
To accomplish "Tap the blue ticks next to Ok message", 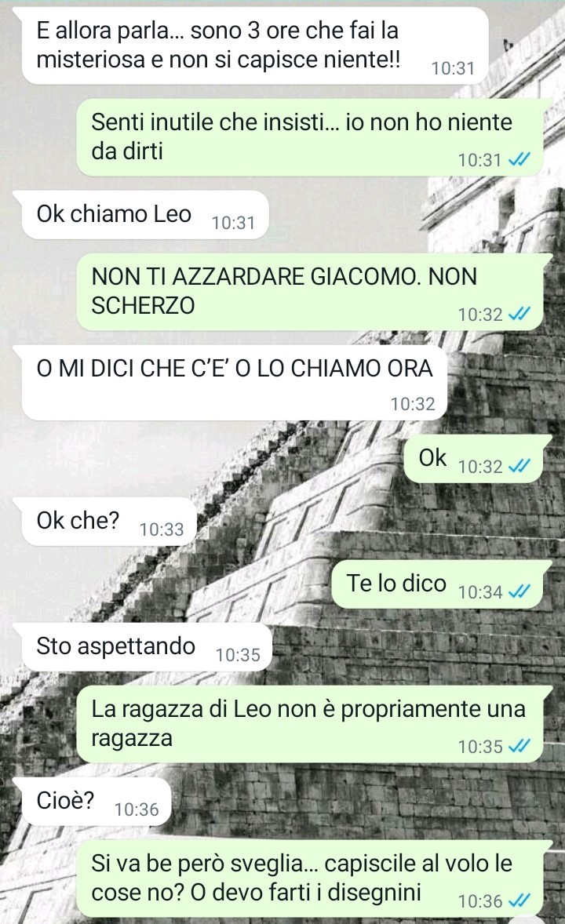I will click(x=519, y=466).
